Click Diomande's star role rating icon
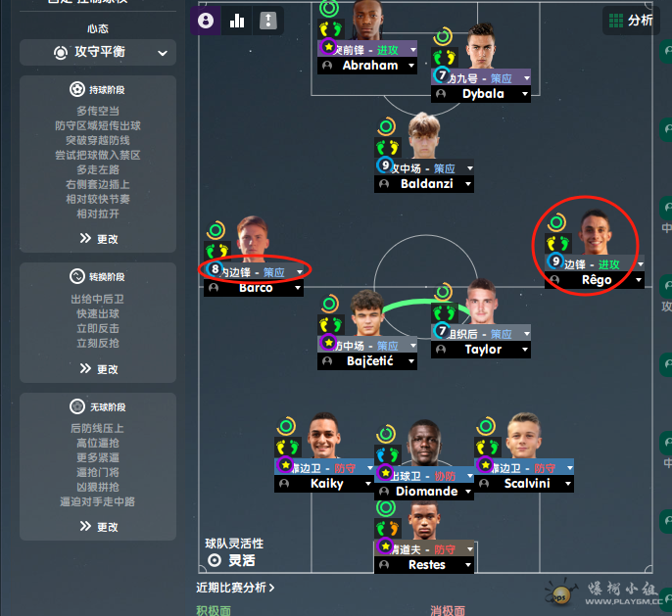The image size is (672, 616). [x=385, y=472]
